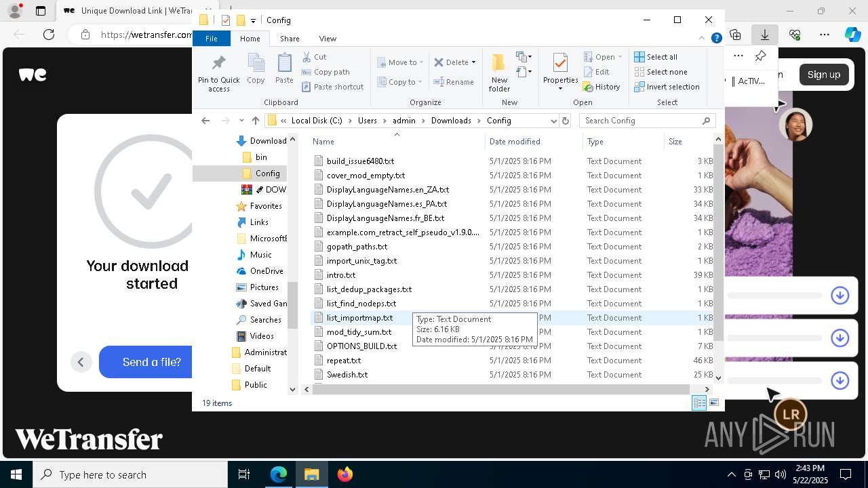Open recent locations dropdown near Forward arrow
The image size is (868, 488).
[x=241, y=121]
